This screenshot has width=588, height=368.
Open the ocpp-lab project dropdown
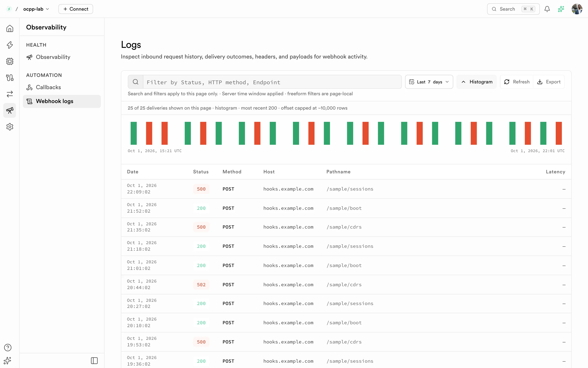pyautogui.click(x=36, y=9)
